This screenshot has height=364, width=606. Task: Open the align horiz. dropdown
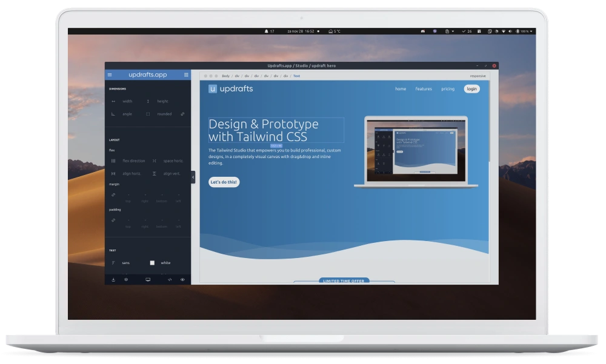pyautogui.click(x=132, y=173)
